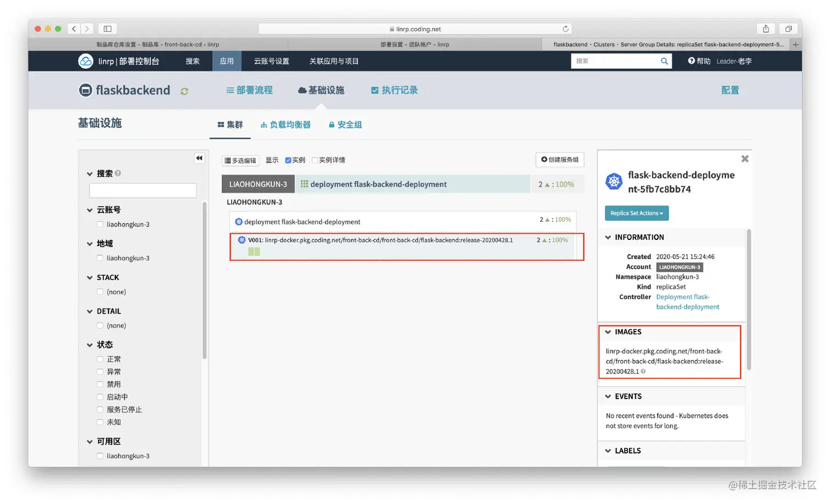Collapse the 搜索 filter section
Image resolution: width=830 pixels, height=504 pixels.
pos(89,174)
